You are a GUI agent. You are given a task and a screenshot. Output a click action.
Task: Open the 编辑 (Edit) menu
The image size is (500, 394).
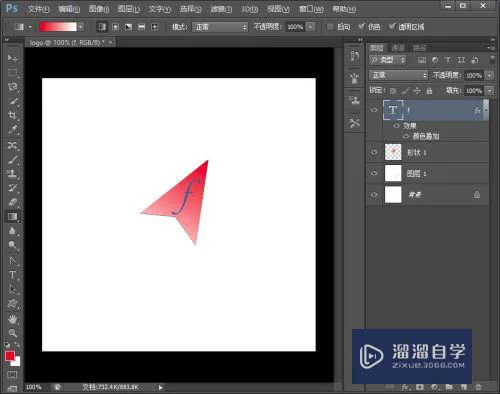(x=69, y=9)
